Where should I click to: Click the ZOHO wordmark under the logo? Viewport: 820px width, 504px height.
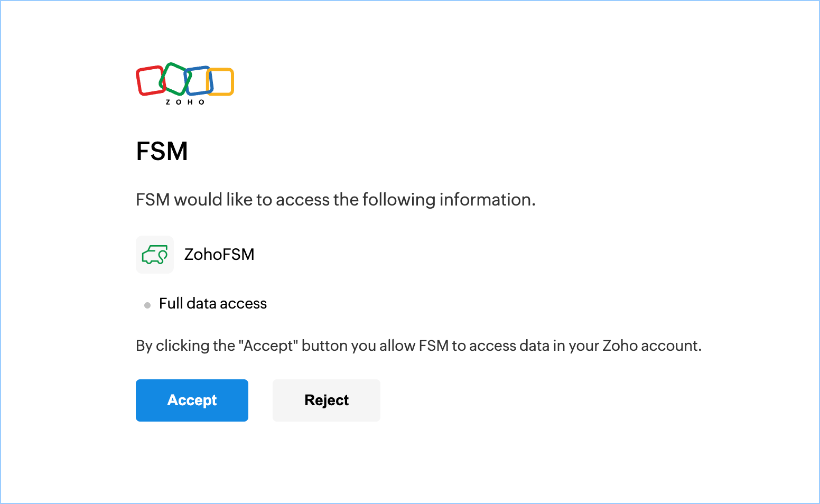(185, 102)
